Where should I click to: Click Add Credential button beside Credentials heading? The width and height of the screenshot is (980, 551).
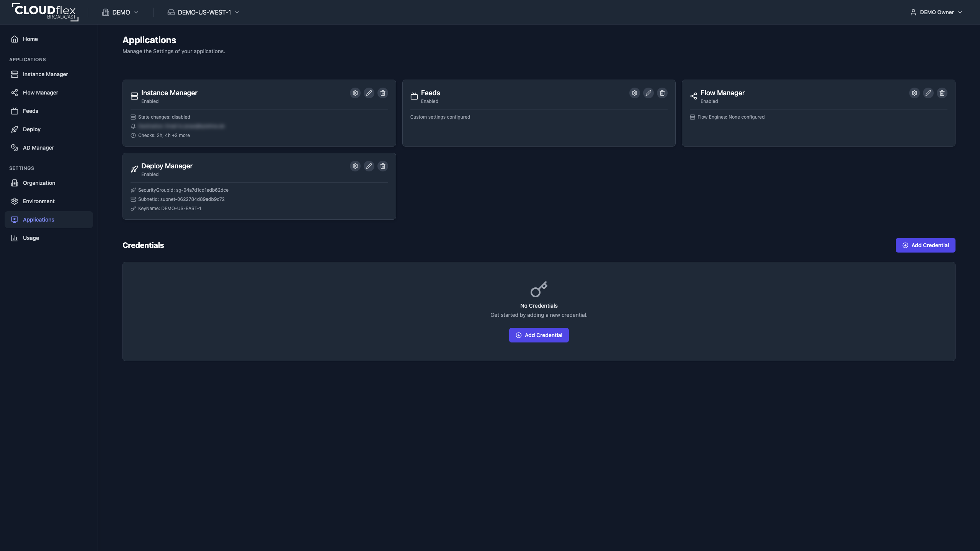coord(925,245)
